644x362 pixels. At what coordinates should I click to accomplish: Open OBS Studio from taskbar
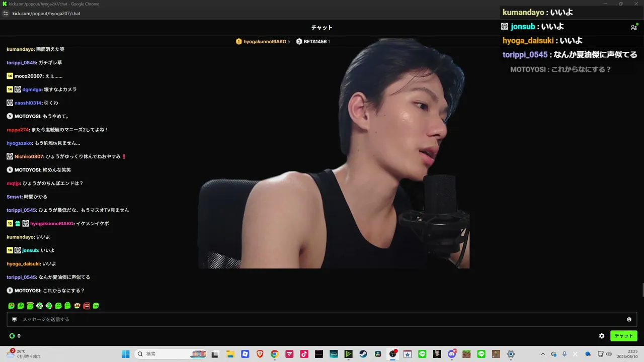(x=393, y=354)
